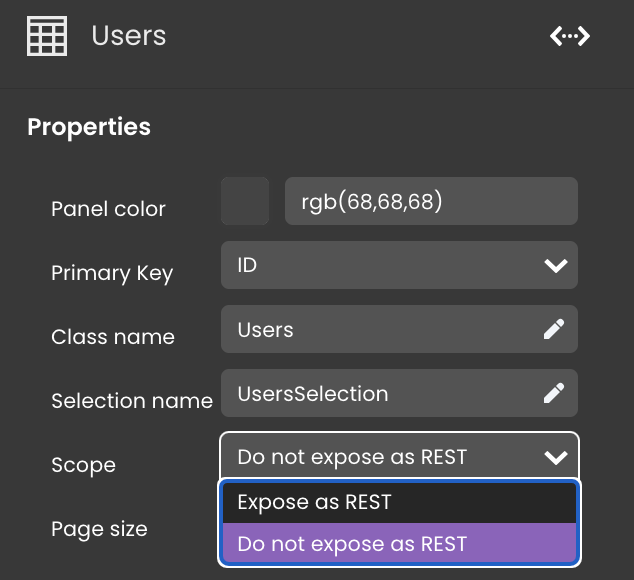
Task: Click the pencil icon for Class name
Action: pos(554,329)
